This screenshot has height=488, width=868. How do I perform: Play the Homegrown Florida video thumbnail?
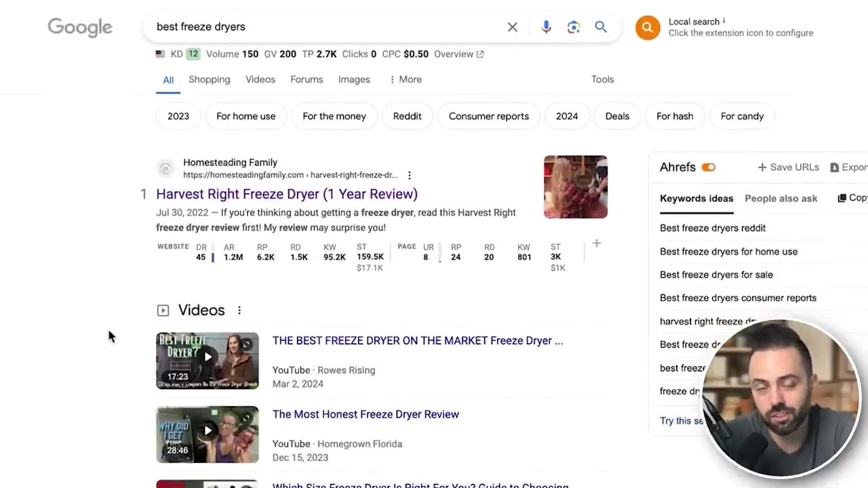click(x=208, y=434)
